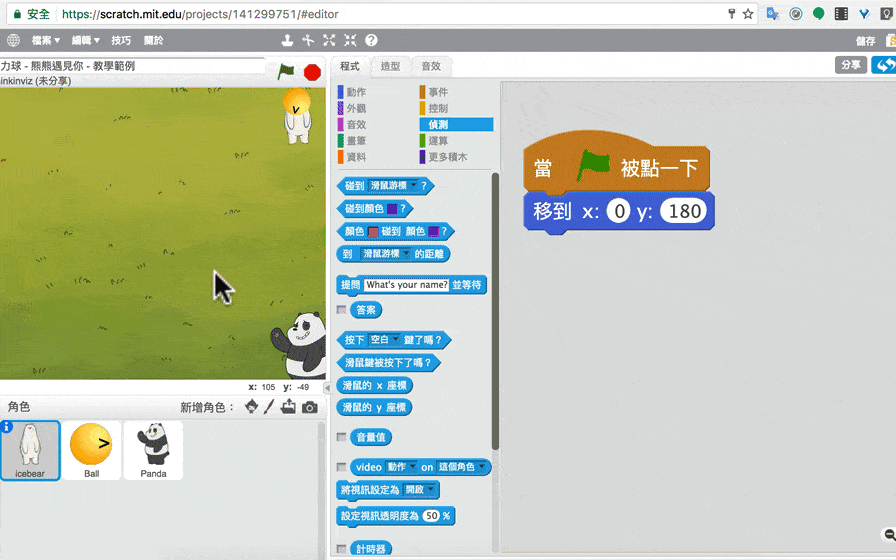Select the shrink sprite tool
The height and width of the screenshot is (560, 896).
pos(350,40)
